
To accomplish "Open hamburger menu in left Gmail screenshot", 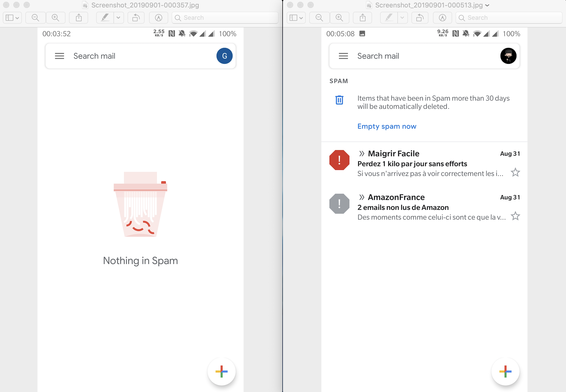I will pyautogui.click(x=60, y=56).
